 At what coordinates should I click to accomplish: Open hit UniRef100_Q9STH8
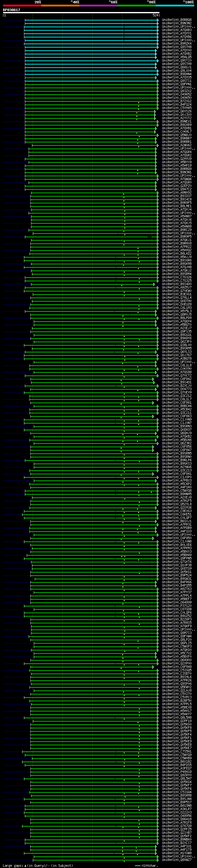177,47
